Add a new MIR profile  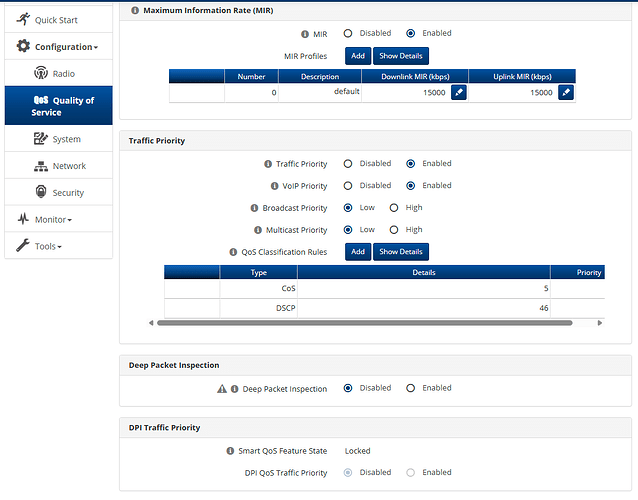click(x=358, y=56)
